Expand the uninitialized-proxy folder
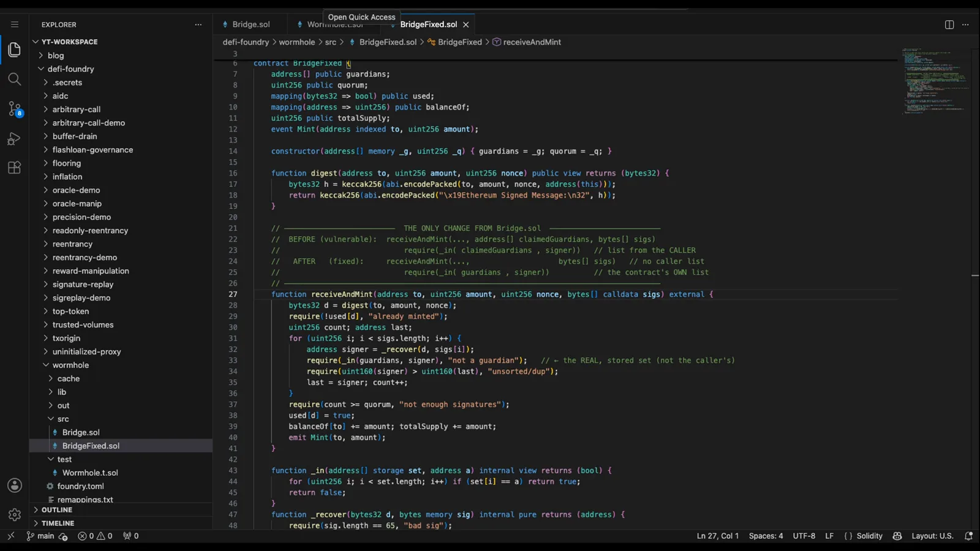The image size is (980, 551). [86, 351]
